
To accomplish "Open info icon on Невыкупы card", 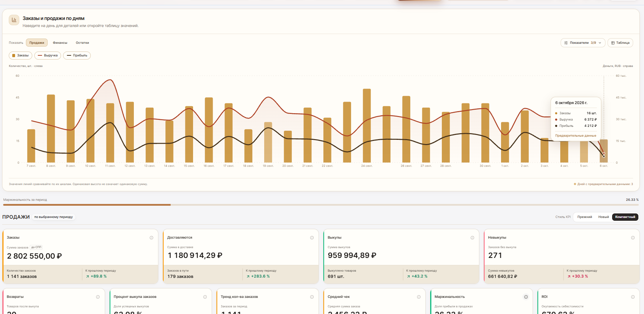I will pyautogui.click(x=633, y=238).
